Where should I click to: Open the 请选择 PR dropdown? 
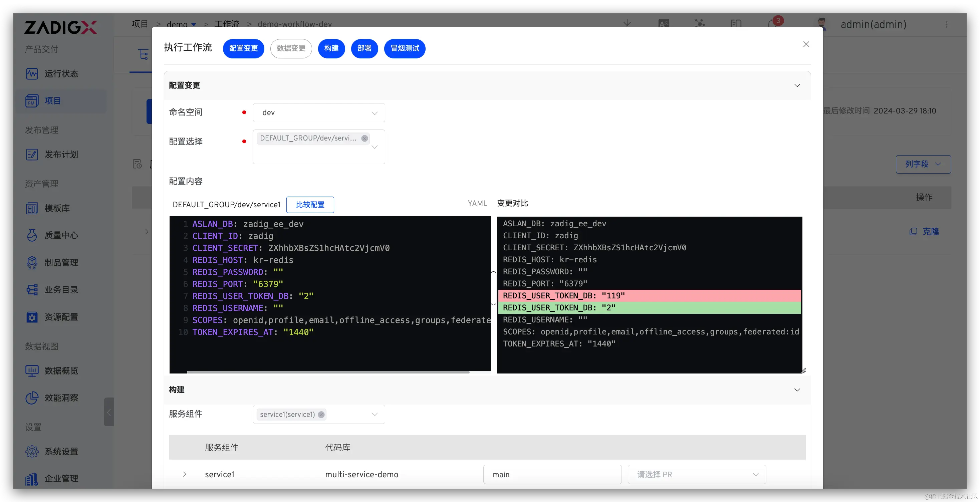[x=697, y=474]
